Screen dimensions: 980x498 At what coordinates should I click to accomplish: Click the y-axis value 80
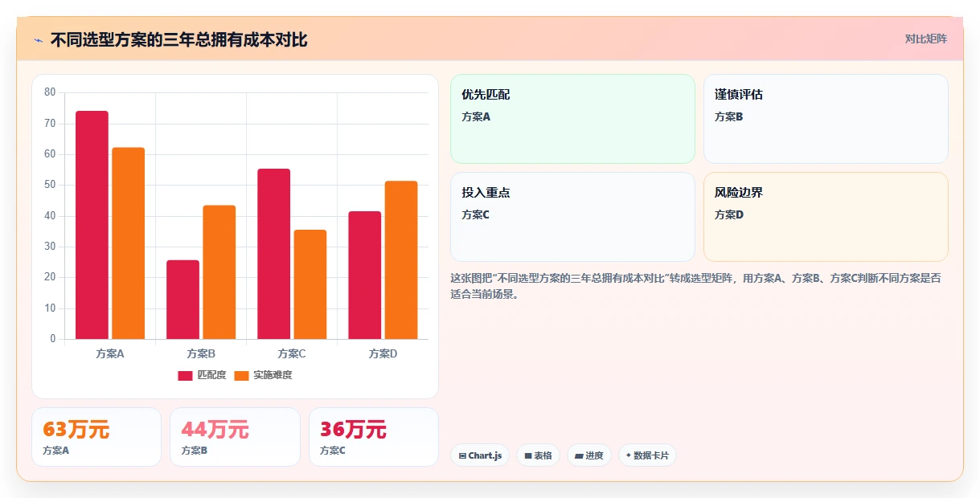click(x=50, y=92)
